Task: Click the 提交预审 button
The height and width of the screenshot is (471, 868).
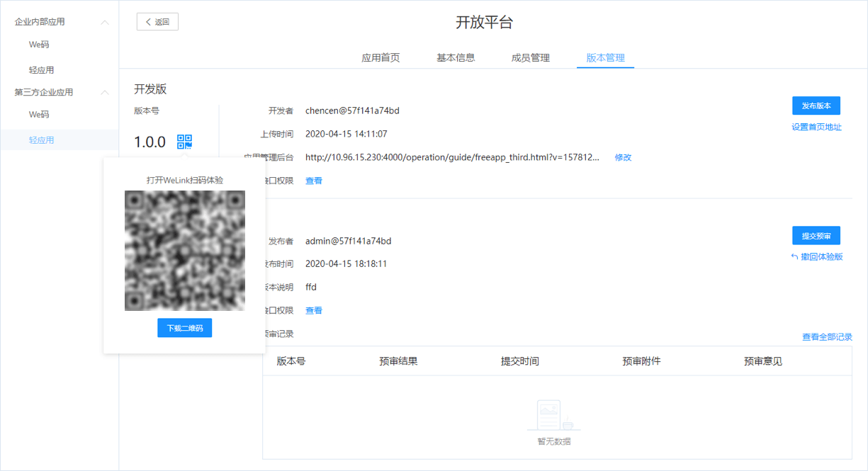Action: [x=816, y=235]
